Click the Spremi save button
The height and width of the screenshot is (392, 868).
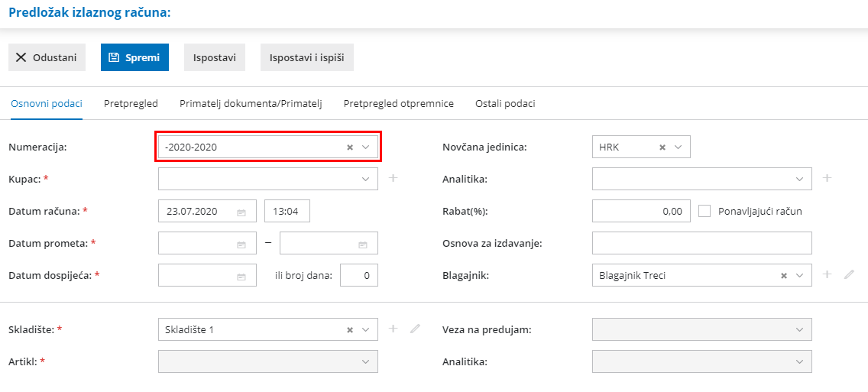(134, 57)
